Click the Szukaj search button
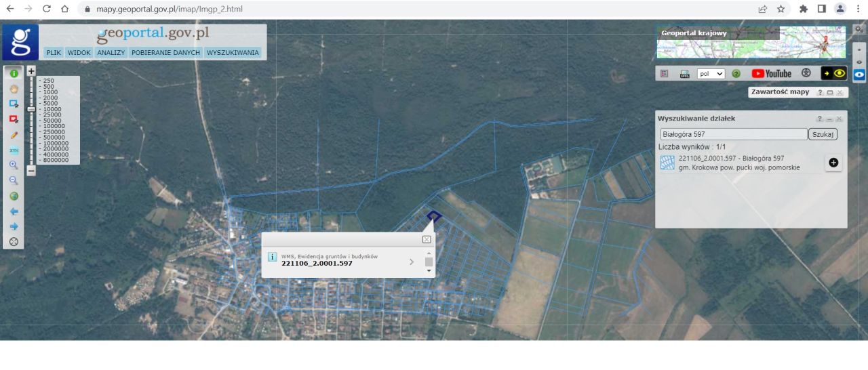This screenshot has width=868, height=370. 823,134
